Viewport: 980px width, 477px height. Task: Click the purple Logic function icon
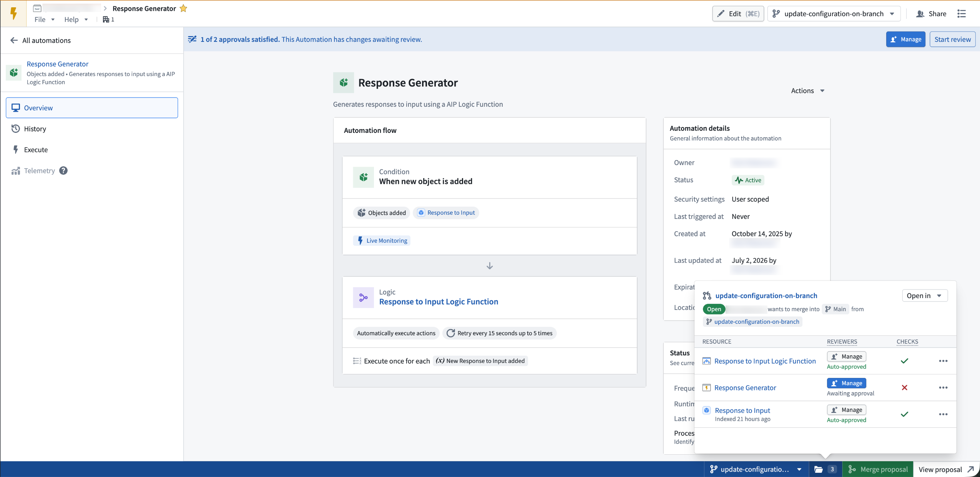(363, 297)
